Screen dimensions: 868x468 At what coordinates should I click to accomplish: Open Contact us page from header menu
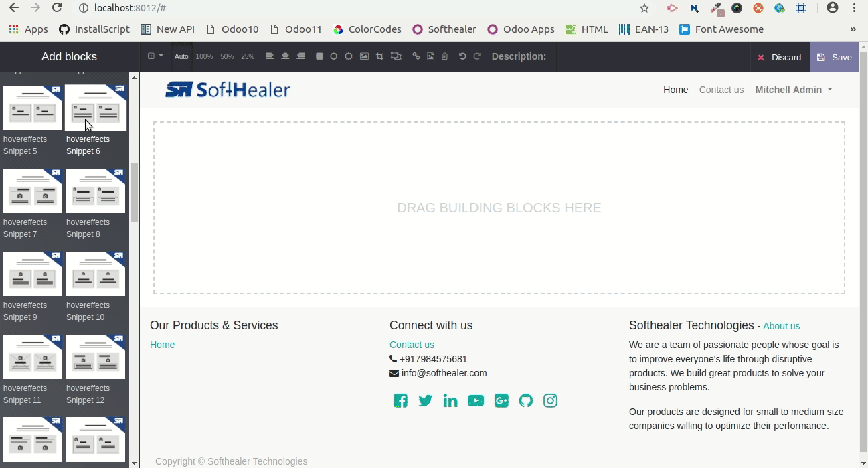[x=721, y=90]
